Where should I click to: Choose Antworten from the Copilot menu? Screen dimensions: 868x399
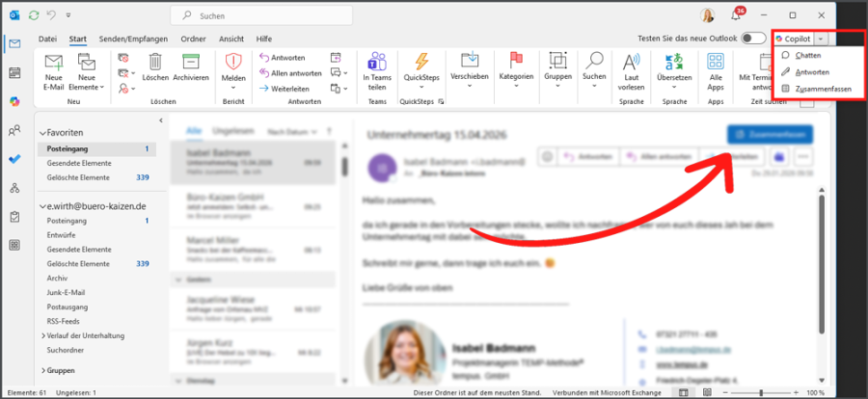812,72
